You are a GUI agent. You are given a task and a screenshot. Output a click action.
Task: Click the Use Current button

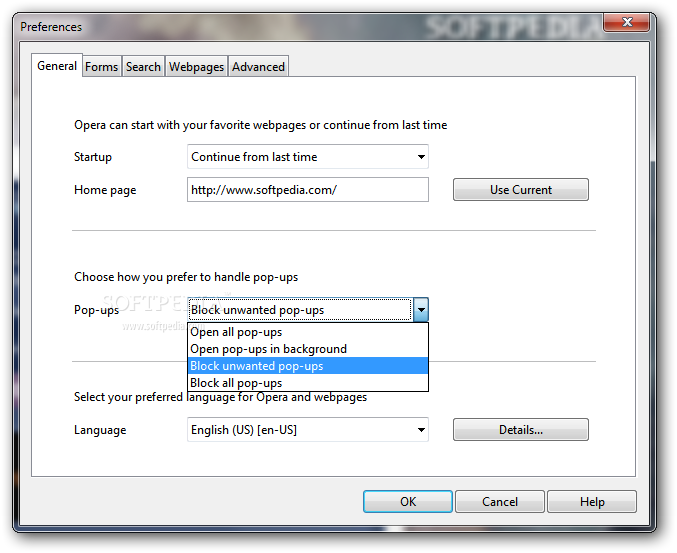coord(521,190)
